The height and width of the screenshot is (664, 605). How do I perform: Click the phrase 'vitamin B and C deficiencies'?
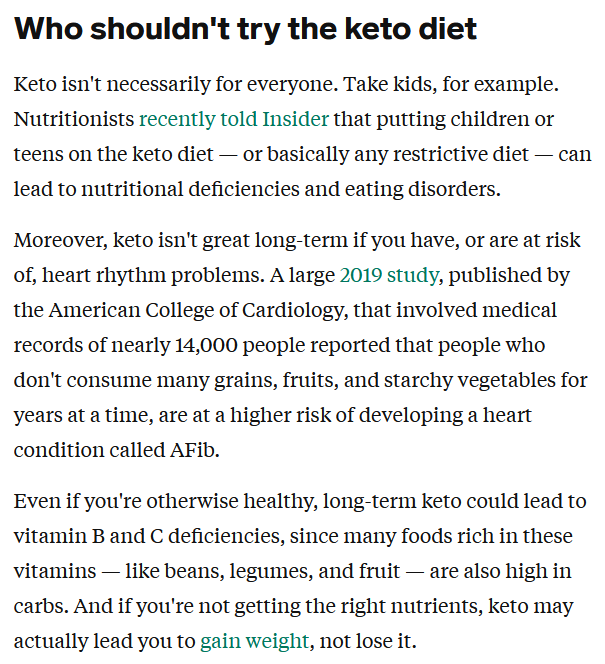[146, 537]
